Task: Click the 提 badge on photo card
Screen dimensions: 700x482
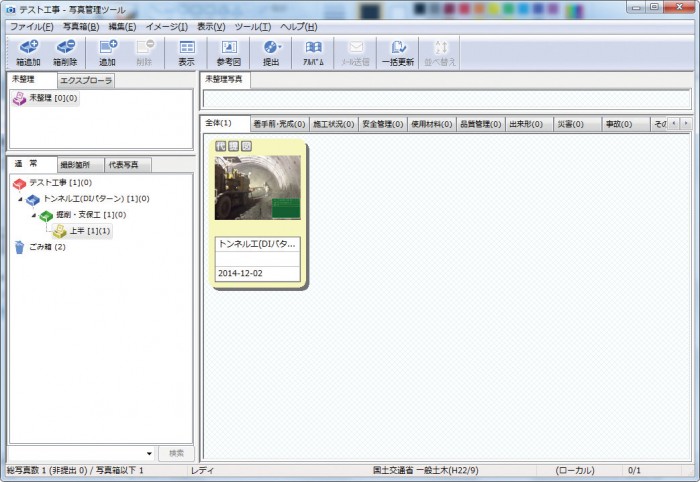Action: coord(233,146)
